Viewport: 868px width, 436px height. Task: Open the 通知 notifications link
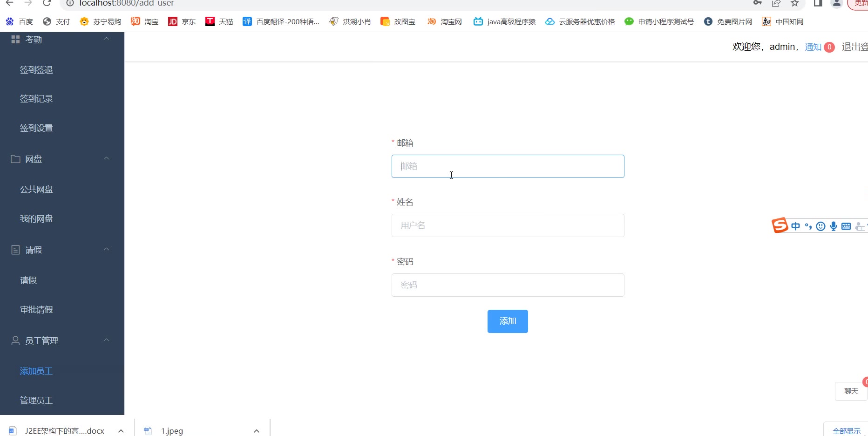(813, 47)
